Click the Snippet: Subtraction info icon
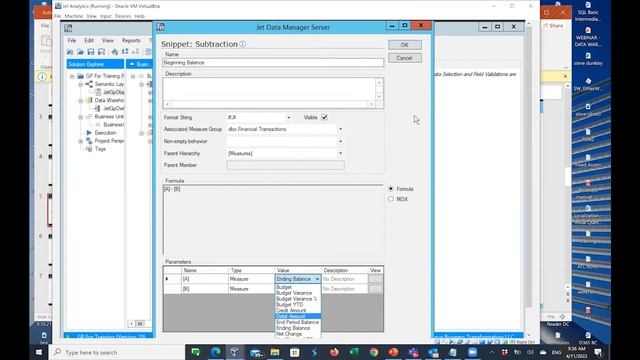640x360 pixels. 242,44
